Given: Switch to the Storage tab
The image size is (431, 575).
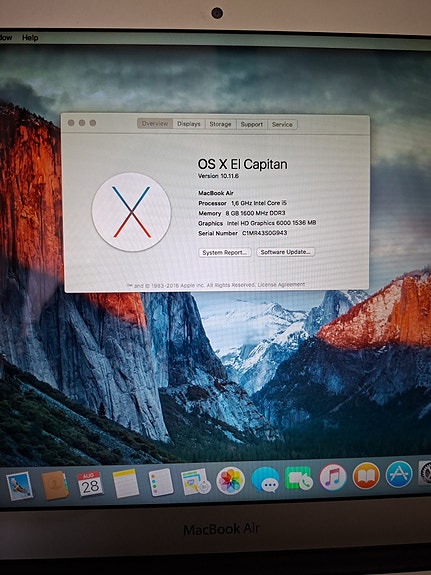Looking at the screenshot, I should click(x=220, y=124).
